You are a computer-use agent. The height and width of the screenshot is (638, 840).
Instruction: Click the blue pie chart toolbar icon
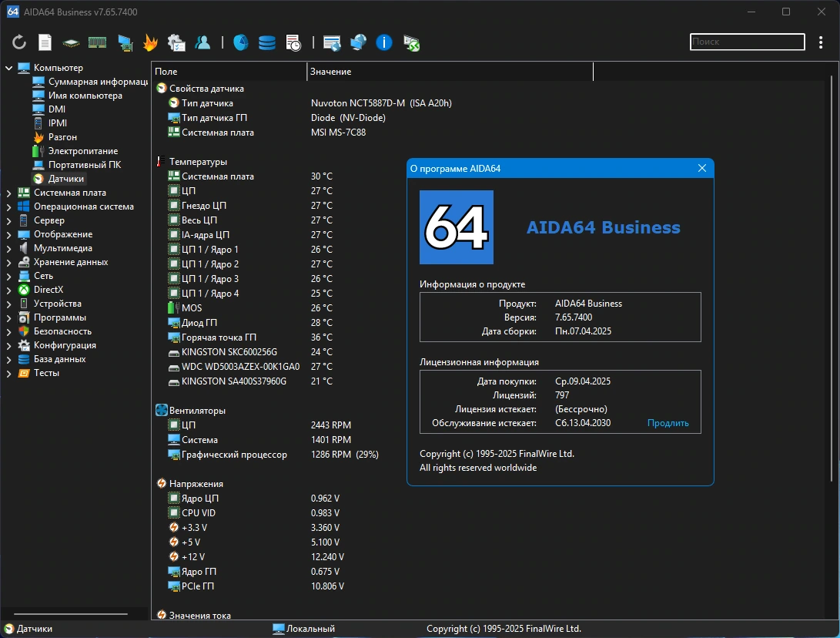(x=240, y=42)
